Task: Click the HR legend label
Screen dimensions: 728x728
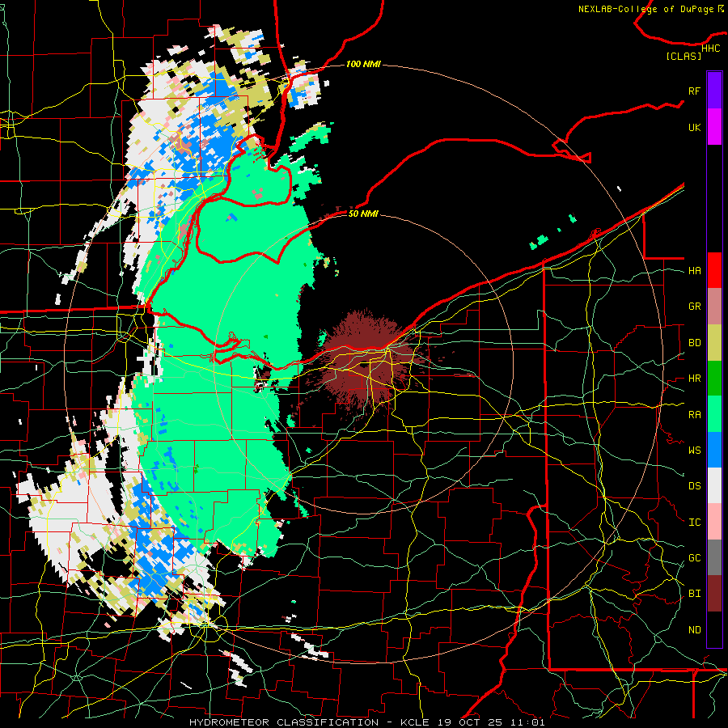Action: click(x=694, y=379)
